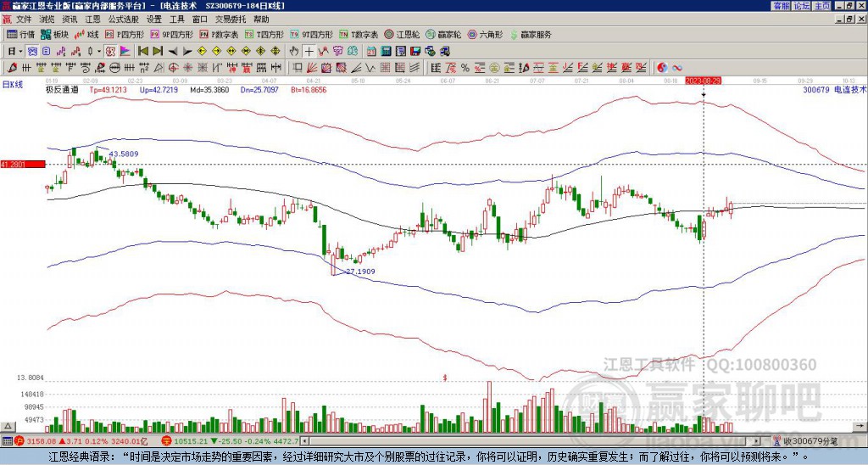This screenshot has height=465, width=868.
Task: Open the 日 period dropdown
Action: click(15, 52)
